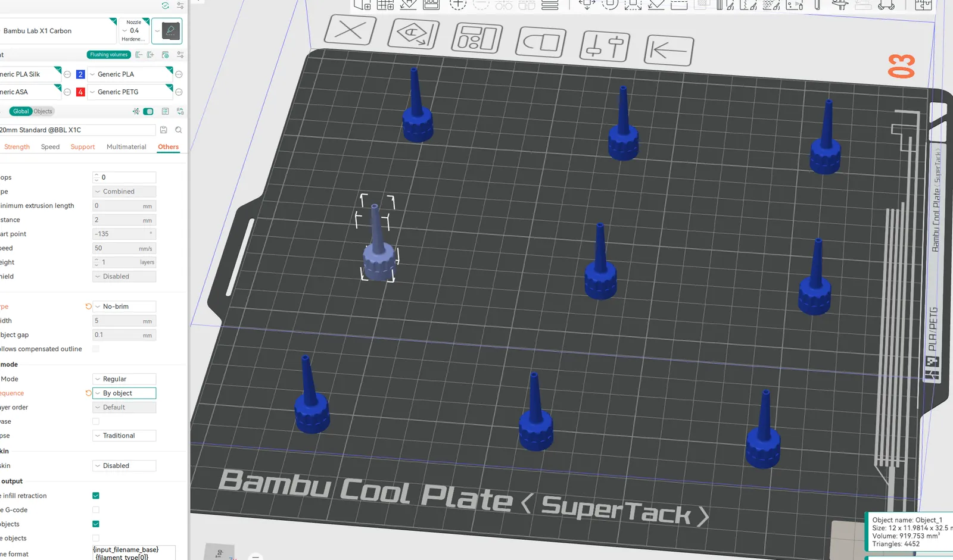
Task: Open more options for Generic PLA filament
Action: [179, 74]
